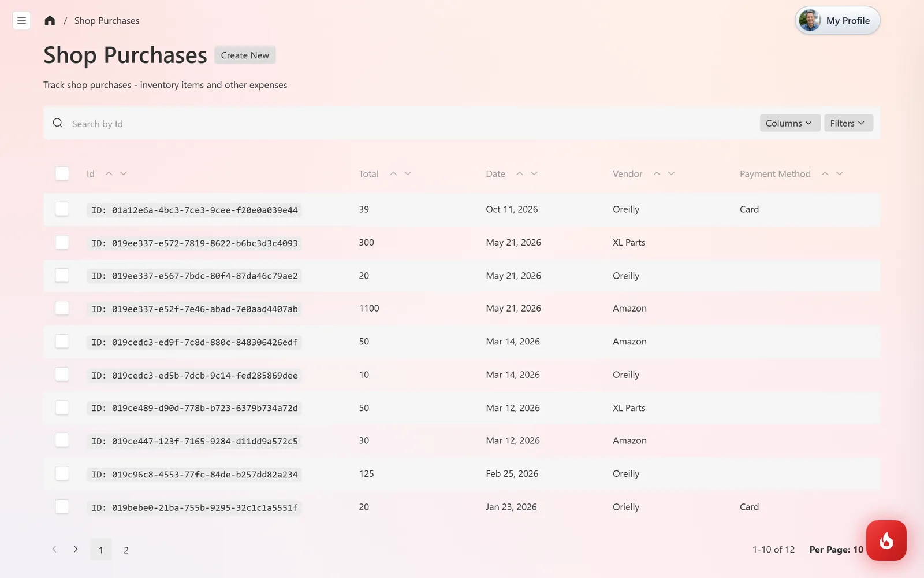The width and height of the screenshot is (924, 578).
Task: Go to next page chevron
Action: [x=76, y=549]
